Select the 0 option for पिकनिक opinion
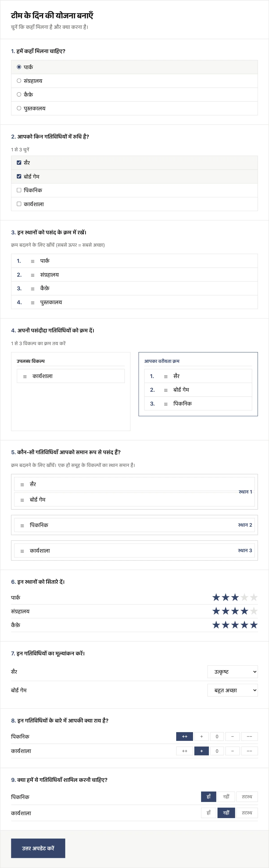269x868 pixels. [217, 736]
